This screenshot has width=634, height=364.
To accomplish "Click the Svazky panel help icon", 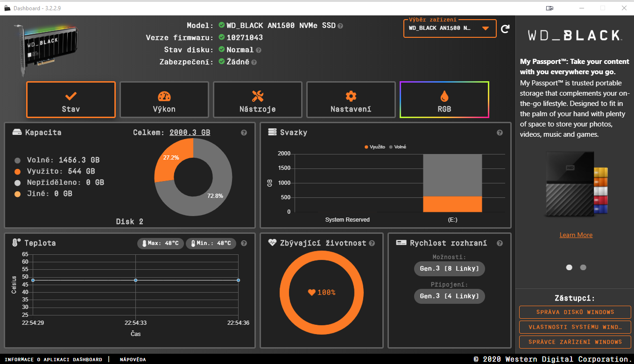I will [500, 133].
